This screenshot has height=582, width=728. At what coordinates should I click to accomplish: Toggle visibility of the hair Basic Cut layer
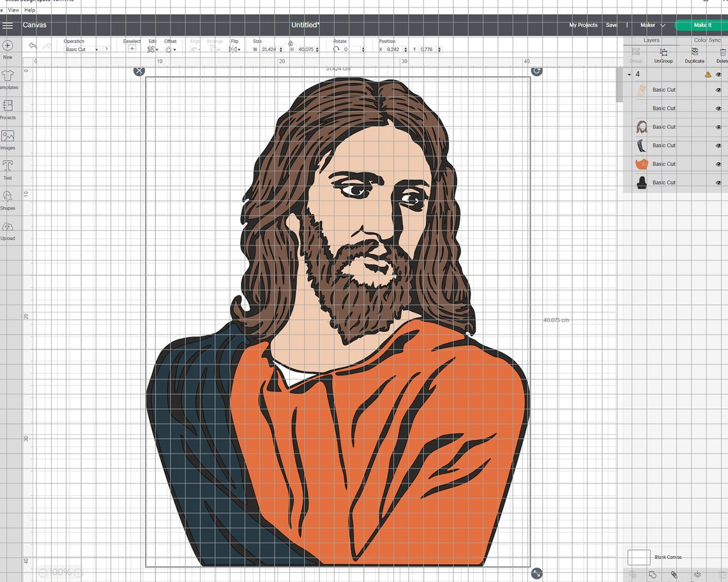[x=718, y=126]
